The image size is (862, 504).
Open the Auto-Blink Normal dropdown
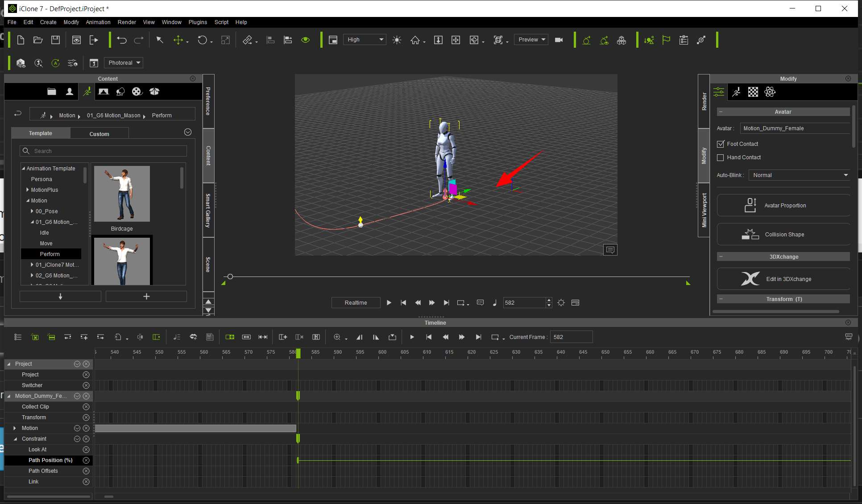(x=800, y=175)
